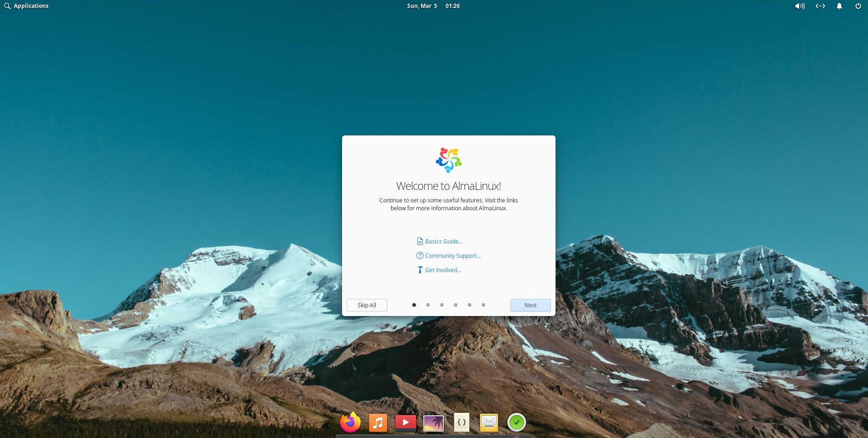The width and height of the screenshot is (868, 438).
Task: Launch the Code editor from dock
Action: point(461,422)
